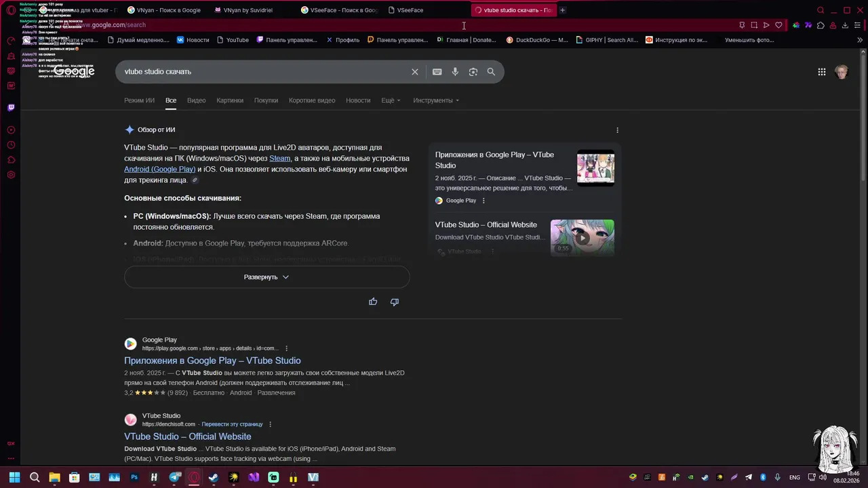Follow the Steam link in AI overview

click(279, 159)
